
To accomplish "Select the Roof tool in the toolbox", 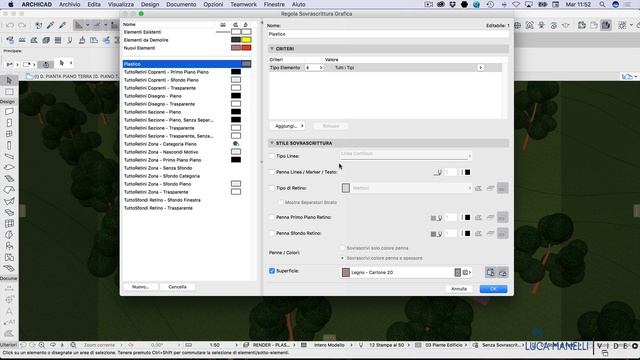I will (x=9, y=190).
